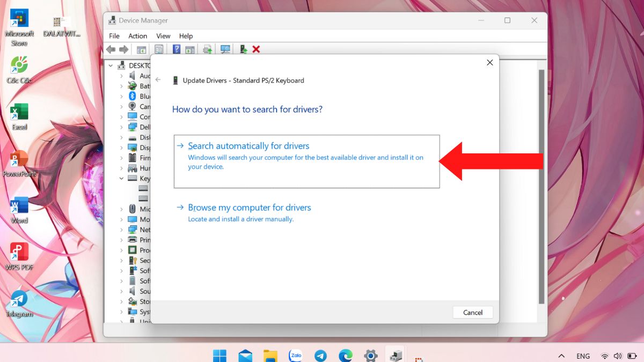The height and width of the screenshot is (362, 644).
Task: Expand the Monitors category arrow
Action: point(122,219)
